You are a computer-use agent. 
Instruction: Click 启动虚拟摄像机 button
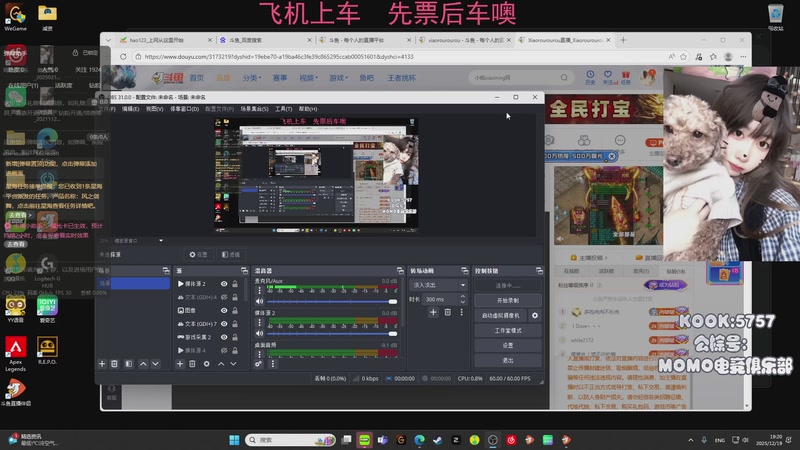(501, 315)
